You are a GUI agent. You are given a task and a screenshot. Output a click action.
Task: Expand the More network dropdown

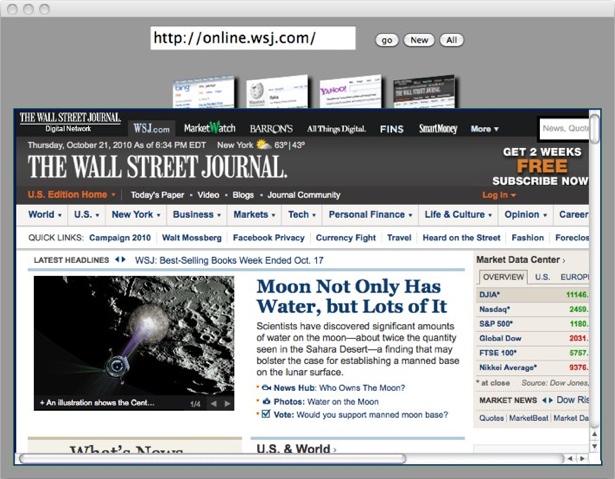click(x=485, y=129)
